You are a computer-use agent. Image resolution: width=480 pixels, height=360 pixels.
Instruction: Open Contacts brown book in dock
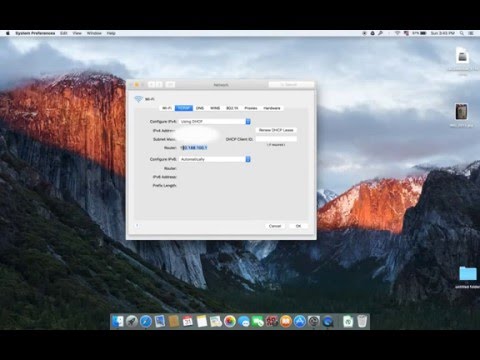click(174, 321)
